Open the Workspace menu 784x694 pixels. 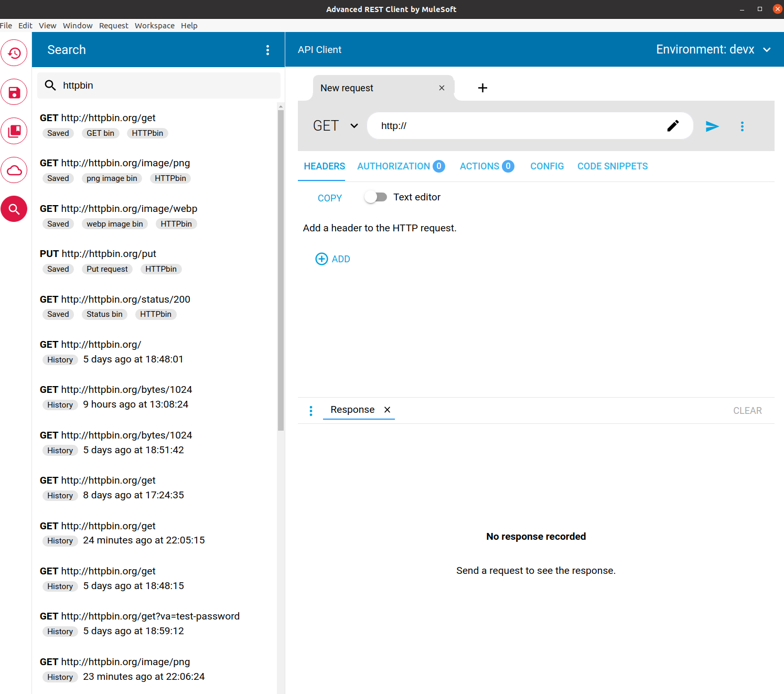coord(155,26)
